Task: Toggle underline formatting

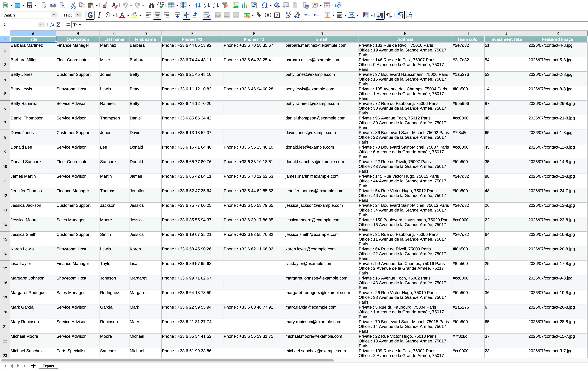Action: coord(108,15)
